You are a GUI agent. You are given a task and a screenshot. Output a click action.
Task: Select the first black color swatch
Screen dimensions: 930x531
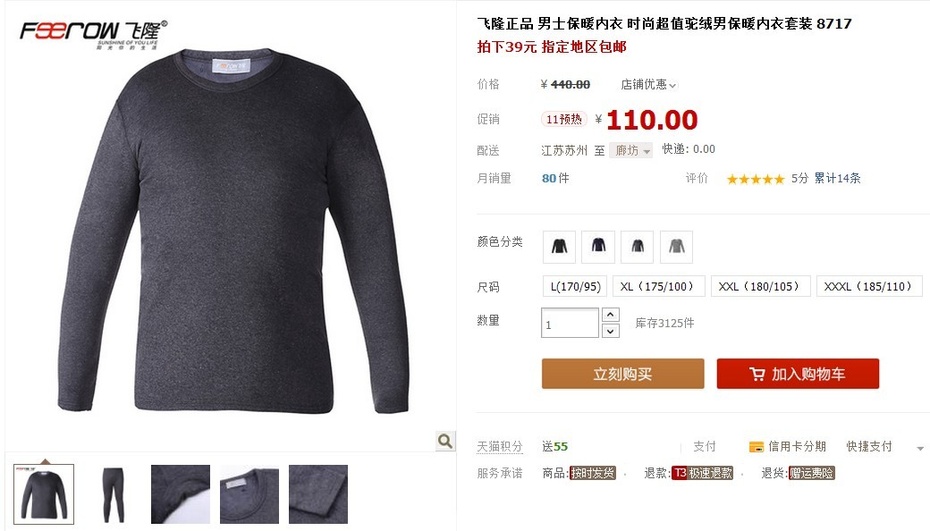[x=559, y=247]
